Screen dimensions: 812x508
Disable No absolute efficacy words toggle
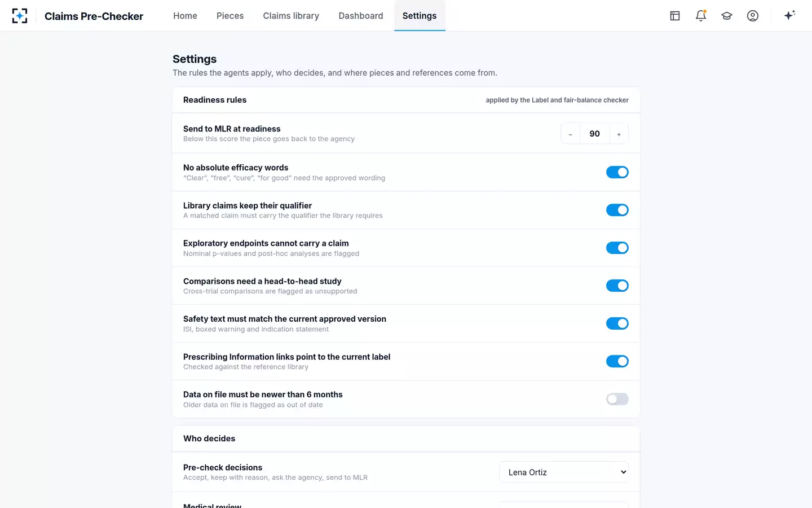(617, 172)
